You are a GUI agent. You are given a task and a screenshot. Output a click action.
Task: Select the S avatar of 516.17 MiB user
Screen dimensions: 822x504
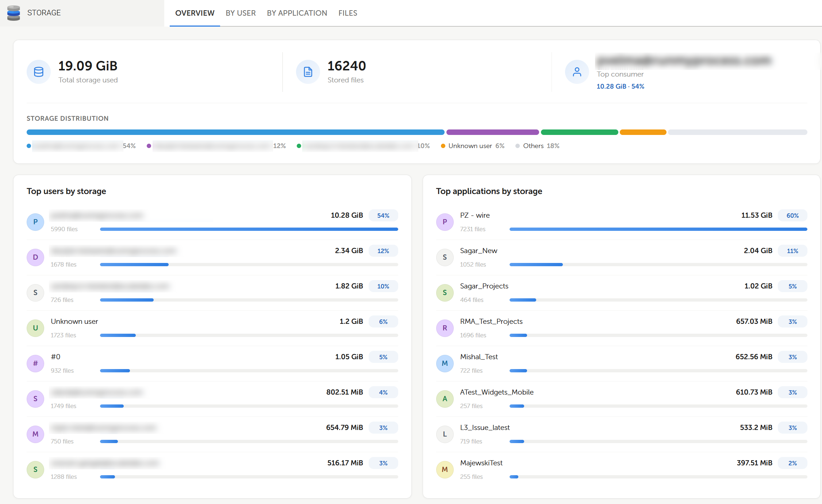[35, 469]
